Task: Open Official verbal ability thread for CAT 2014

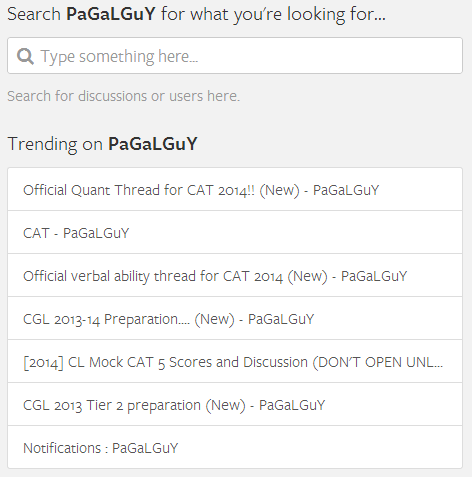Action: tap(235, 275)
